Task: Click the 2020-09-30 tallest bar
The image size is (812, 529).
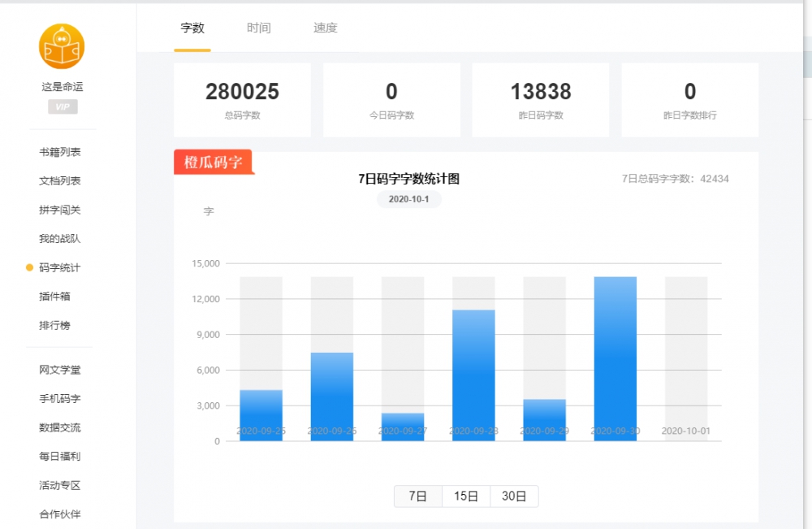Action: tap(615, 359)
